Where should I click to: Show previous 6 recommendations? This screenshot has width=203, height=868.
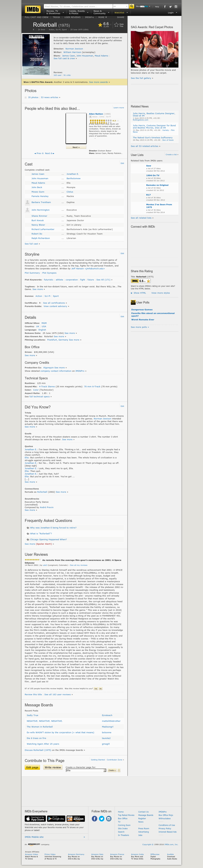(x=39, y=153)
